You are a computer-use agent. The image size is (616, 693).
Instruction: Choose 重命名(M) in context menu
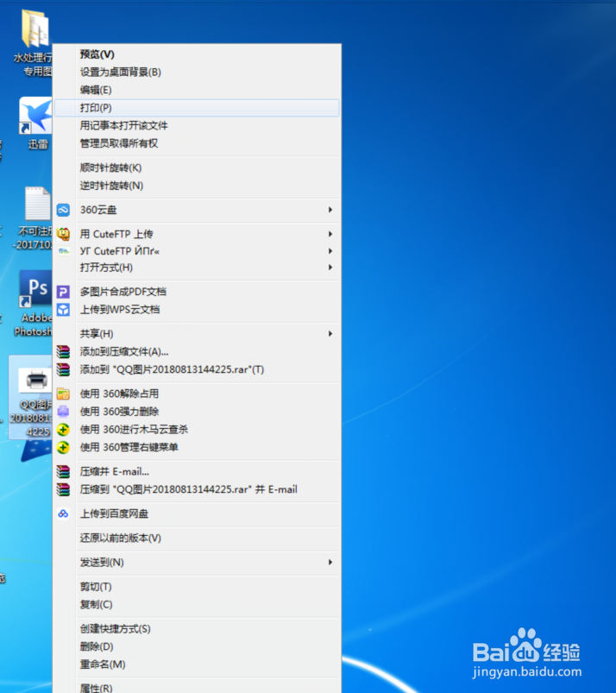(197, 665)
